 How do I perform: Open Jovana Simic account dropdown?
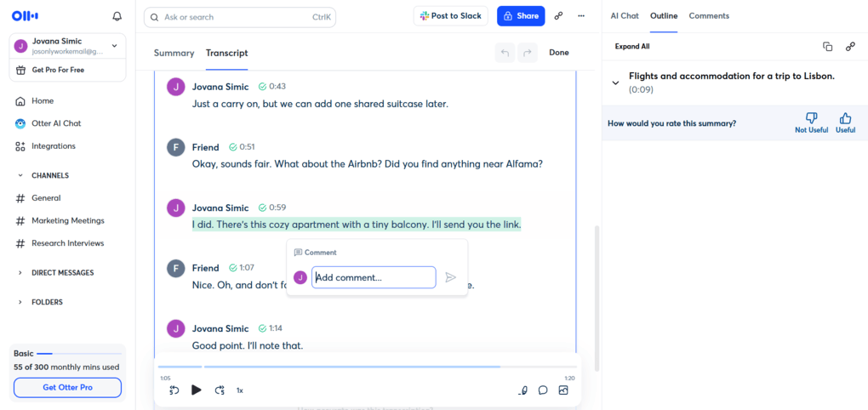(x=114, y=46)
